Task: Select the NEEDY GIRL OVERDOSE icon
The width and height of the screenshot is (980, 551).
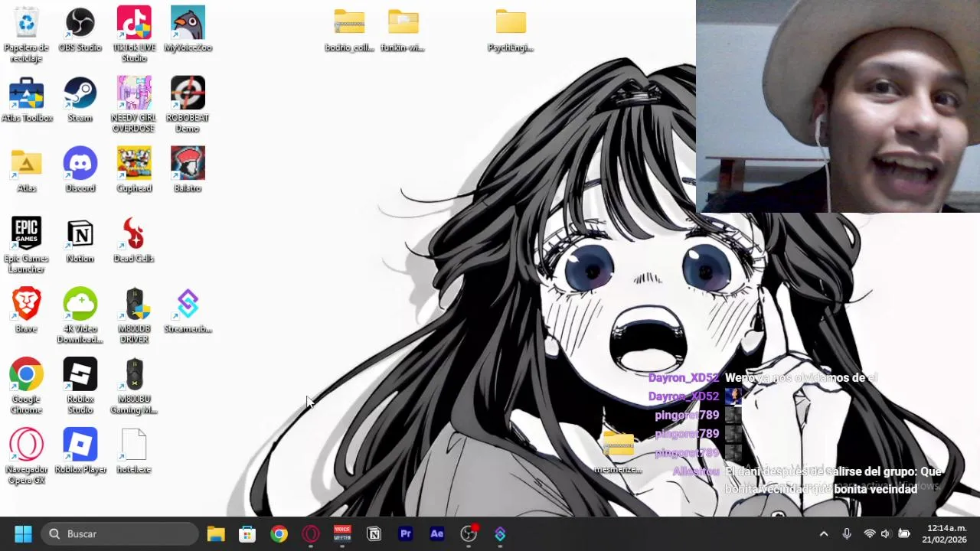Action: tap(134, 105)
